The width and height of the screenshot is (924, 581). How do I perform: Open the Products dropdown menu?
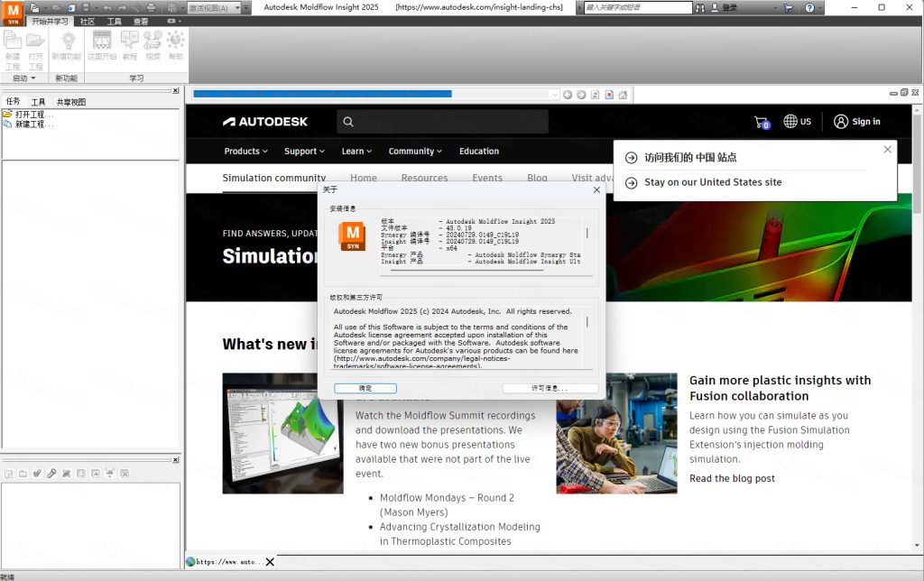pyautogui.click(x=245, y=151)
